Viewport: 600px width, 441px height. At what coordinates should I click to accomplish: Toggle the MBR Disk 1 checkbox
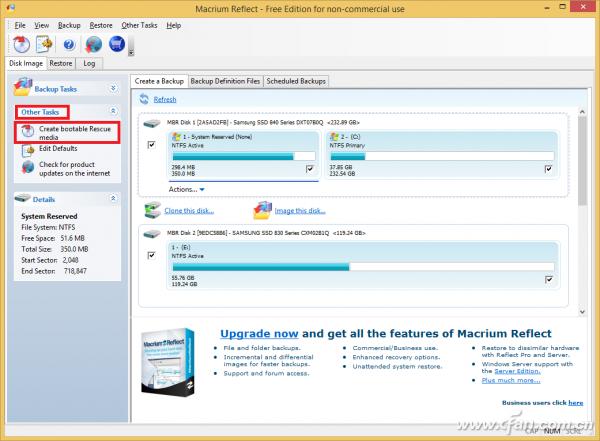152,145
